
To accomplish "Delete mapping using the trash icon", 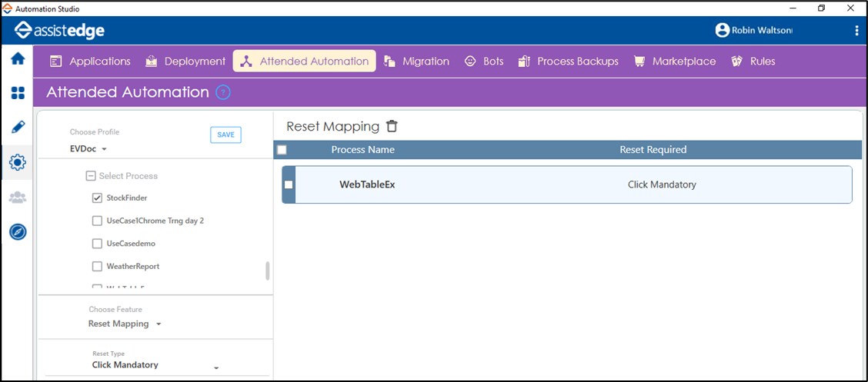I will tap(392, 127).
